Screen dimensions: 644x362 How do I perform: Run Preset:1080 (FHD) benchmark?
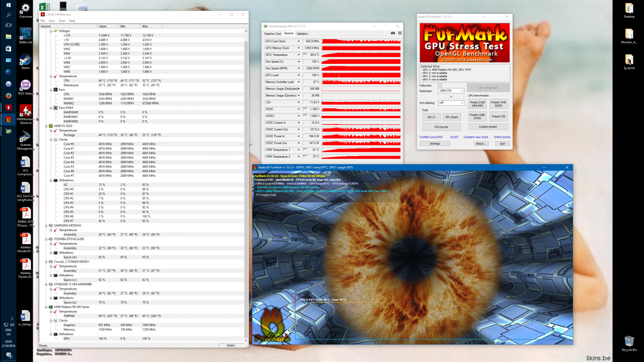[x=477, y=116]
